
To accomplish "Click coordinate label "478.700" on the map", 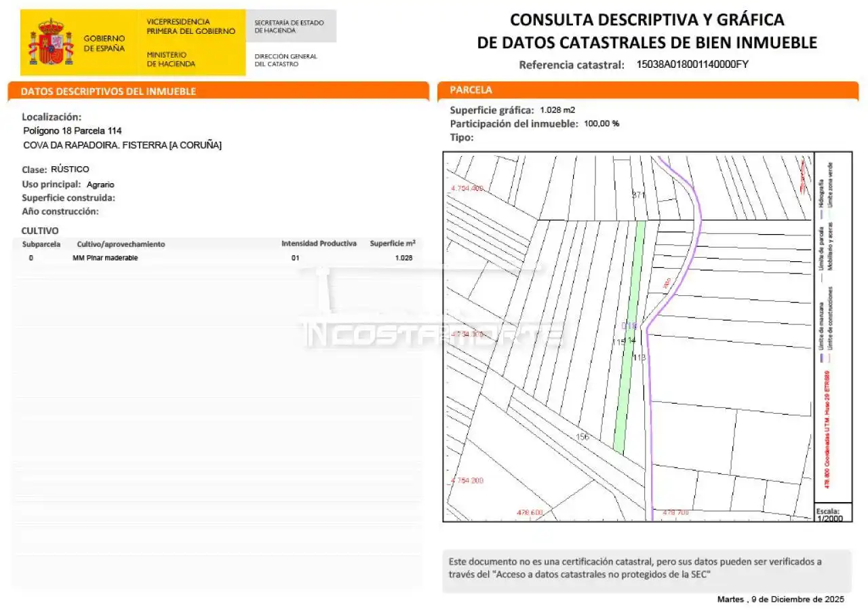I will (675, 512).
